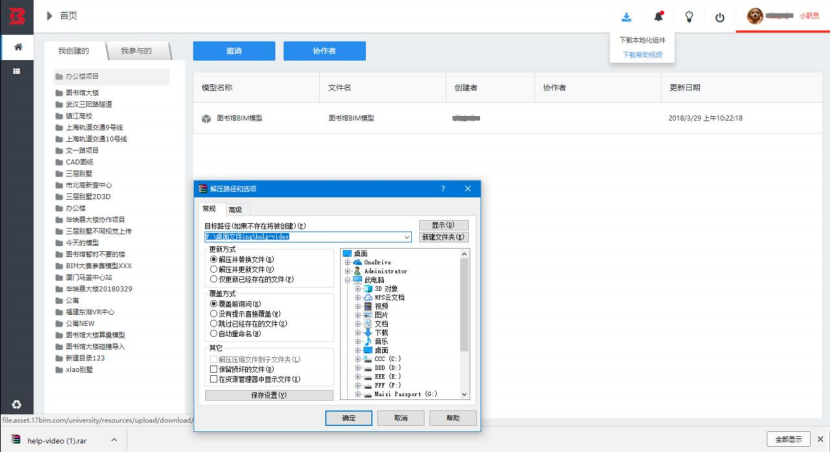Open the 我参与的 tab
The height and width of the screenshot is (452, 830).
(137, 51)
